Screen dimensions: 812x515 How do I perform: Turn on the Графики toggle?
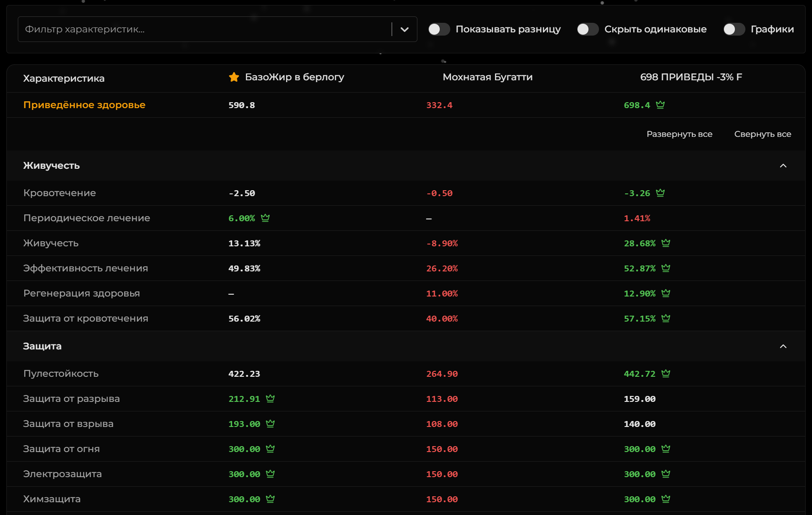[x=734, y=29]
